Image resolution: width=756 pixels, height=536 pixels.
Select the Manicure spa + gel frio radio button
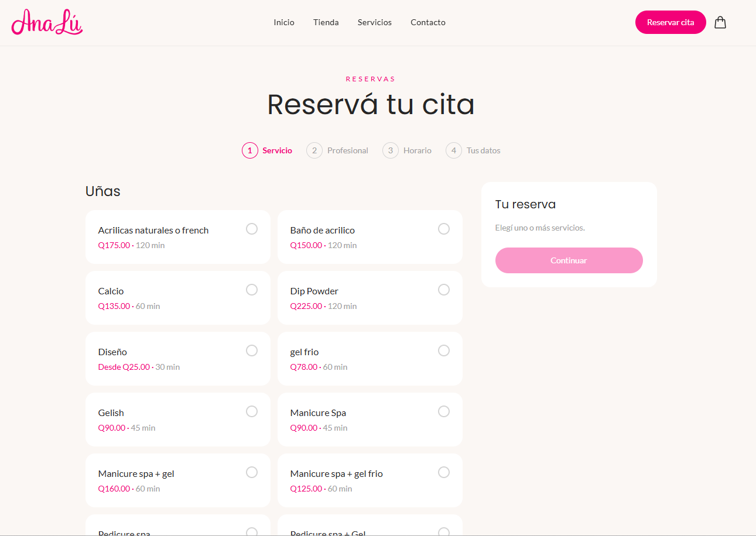444,472
